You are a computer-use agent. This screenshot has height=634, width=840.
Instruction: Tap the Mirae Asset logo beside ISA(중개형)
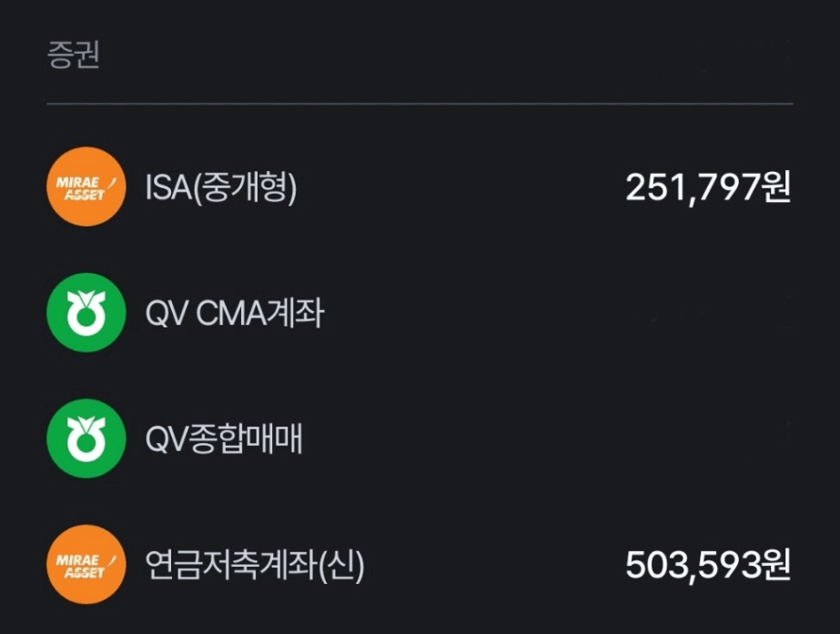[86, 186]
